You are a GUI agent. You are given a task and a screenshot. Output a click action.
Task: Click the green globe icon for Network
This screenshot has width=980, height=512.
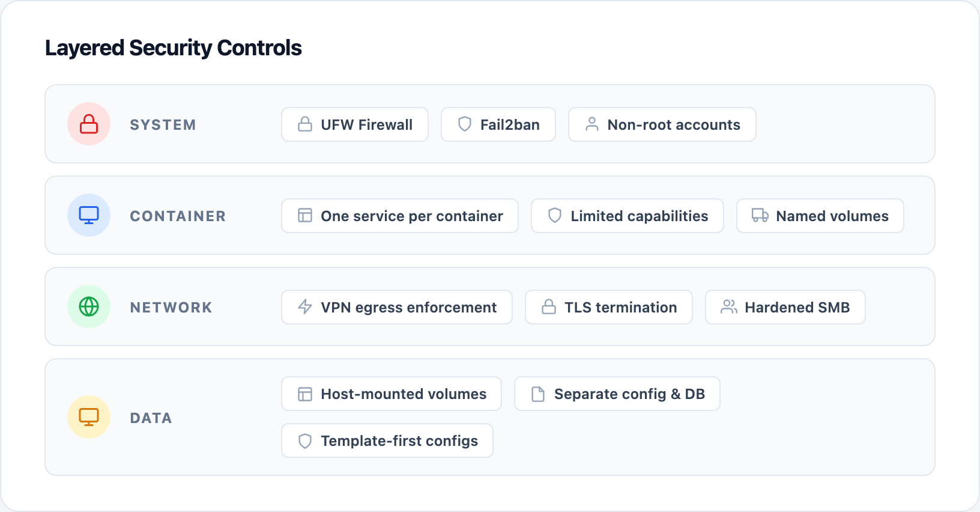pyautogui.click(x=89, y=306)
